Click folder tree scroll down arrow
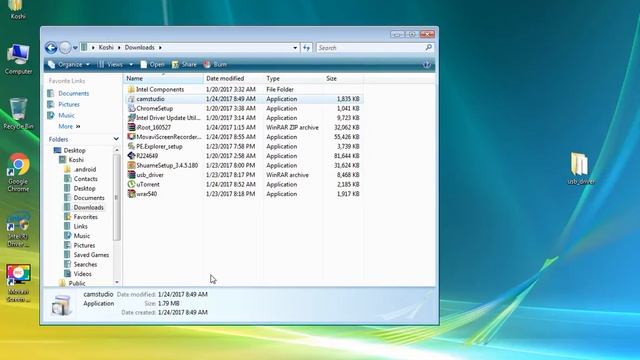 tap(117, 282)
